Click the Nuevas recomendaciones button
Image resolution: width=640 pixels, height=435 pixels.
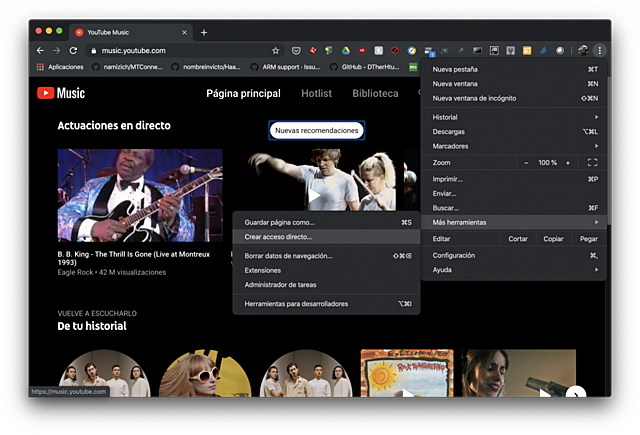tap(317, 131)
